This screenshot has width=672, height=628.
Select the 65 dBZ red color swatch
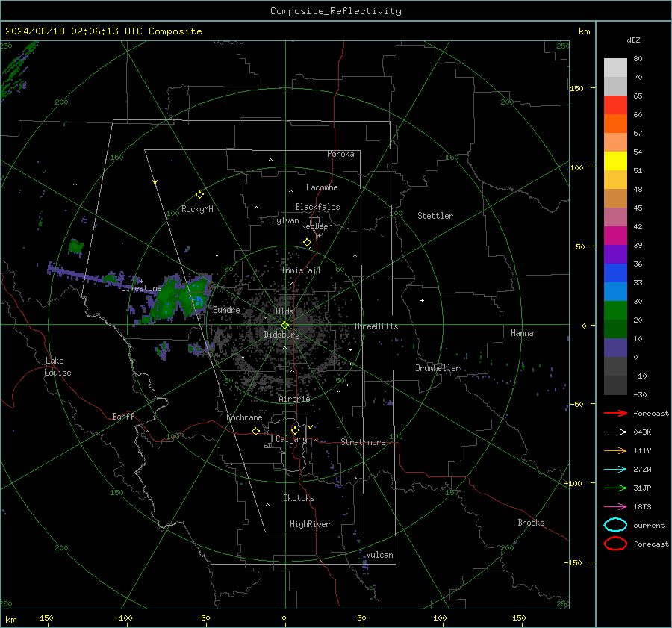[615, 105]
